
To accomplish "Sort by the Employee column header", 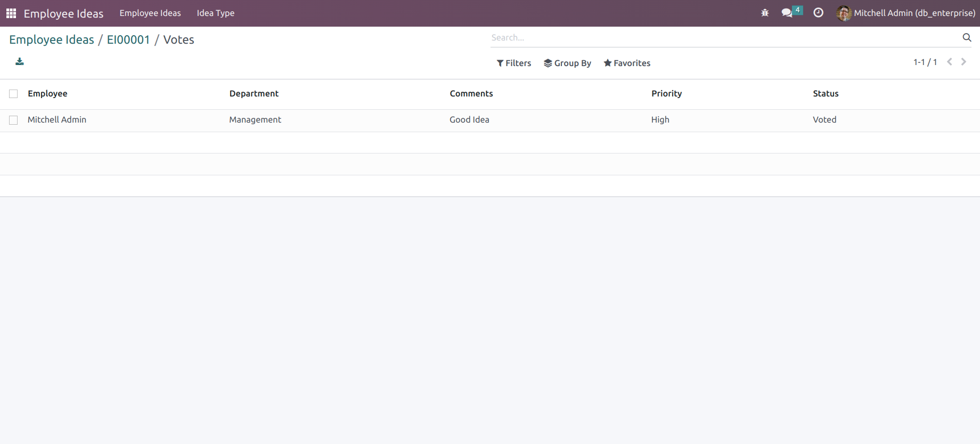I will point(47,93).
